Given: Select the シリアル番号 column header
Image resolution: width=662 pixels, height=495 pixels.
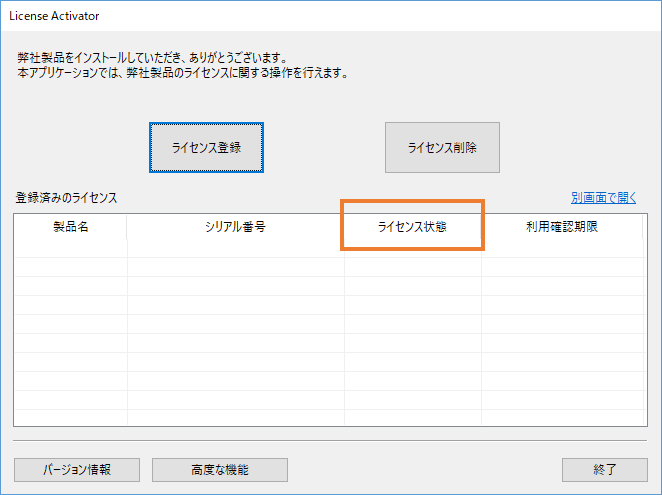Looking at the screenshot, I should tap(235, 227).
